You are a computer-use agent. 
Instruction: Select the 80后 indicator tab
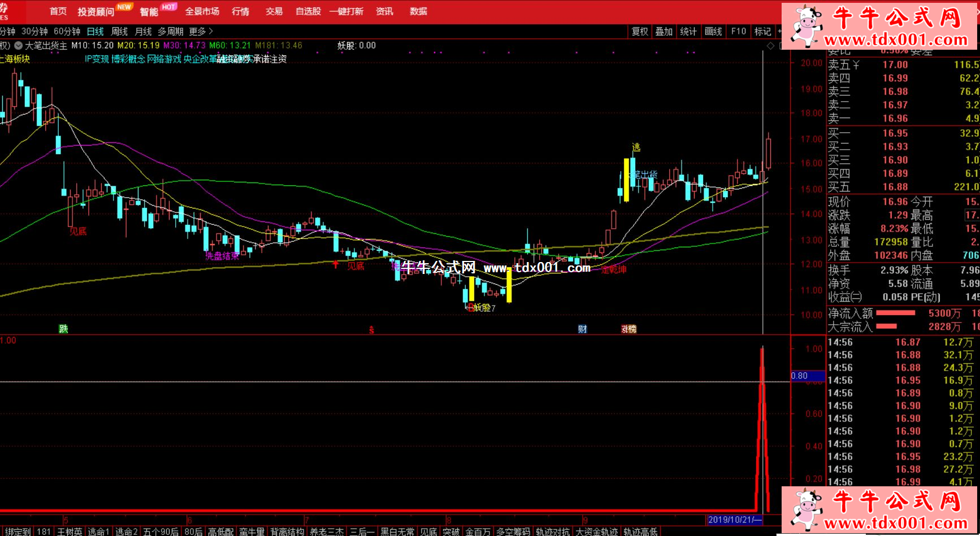[x=193, y=531]
